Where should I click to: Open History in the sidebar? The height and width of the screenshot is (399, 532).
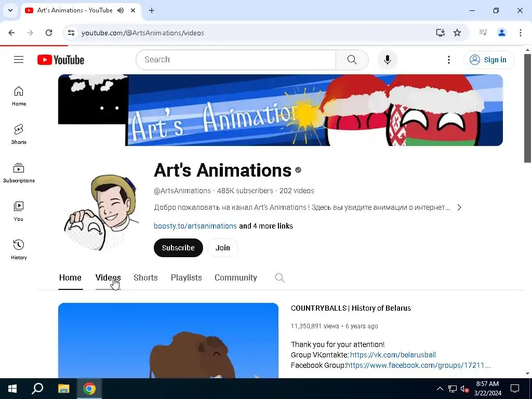[x=19, y=250]
